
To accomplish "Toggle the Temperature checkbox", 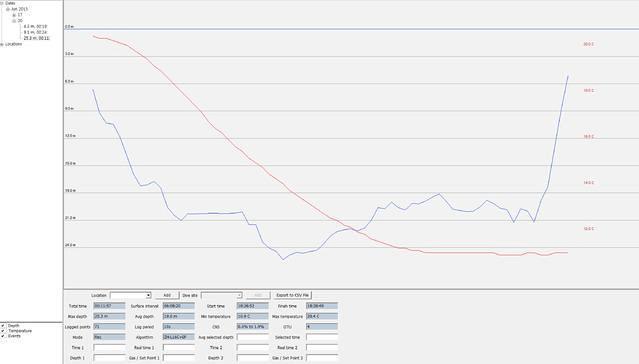I will click(x=3, y=331).
